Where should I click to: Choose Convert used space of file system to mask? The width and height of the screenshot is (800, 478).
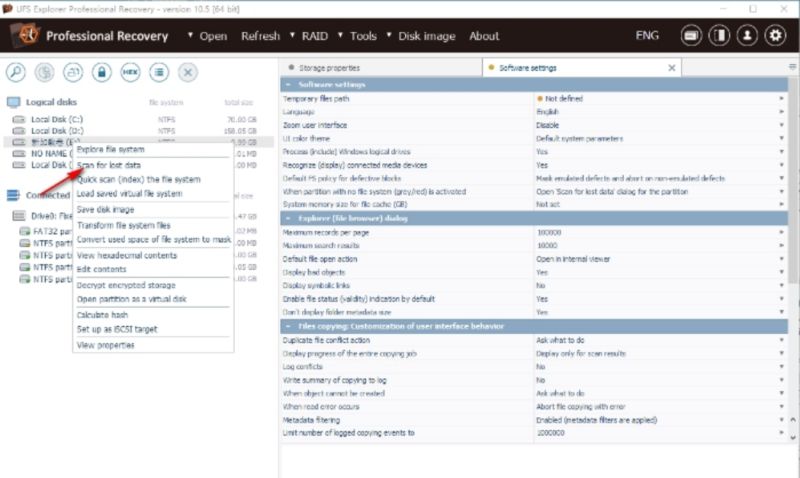(154, 240)
